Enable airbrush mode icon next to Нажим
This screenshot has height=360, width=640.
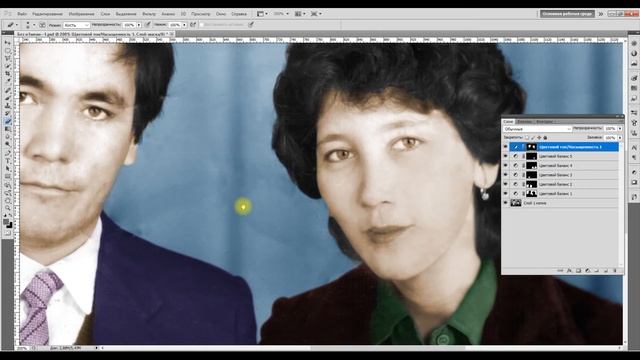tap(193, 25)
